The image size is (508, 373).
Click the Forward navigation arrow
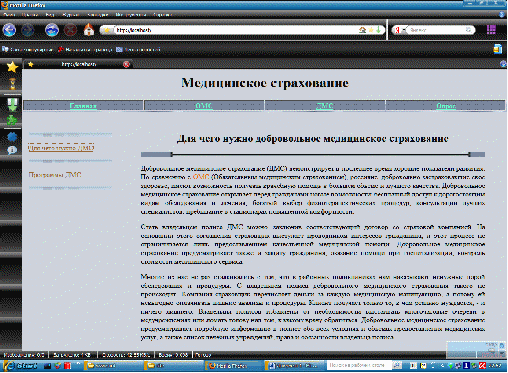28,30
